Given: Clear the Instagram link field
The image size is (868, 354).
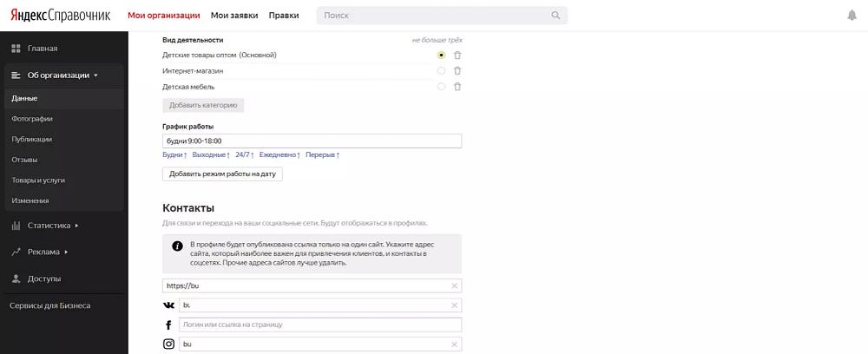Looking at the screenshot, I should tap(455, 344).
